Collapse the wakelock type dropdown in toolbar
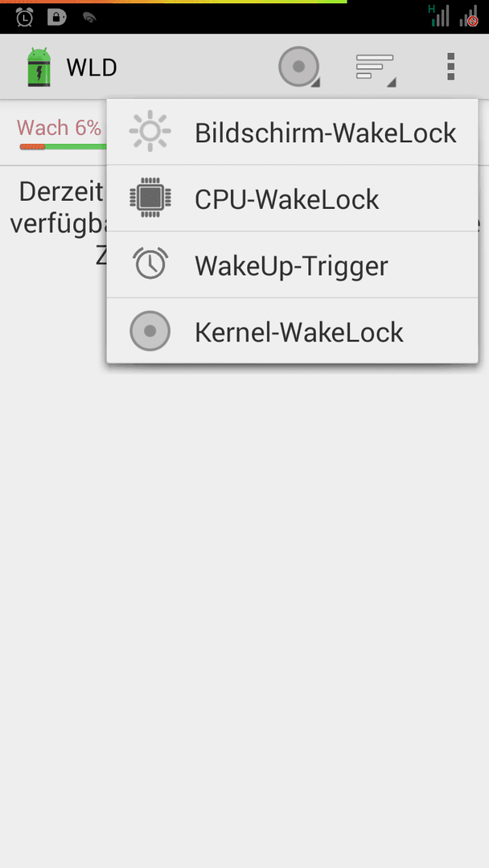The width and height of the screenshot is (489, 868). pyautogui.click(x=299, y=67)
